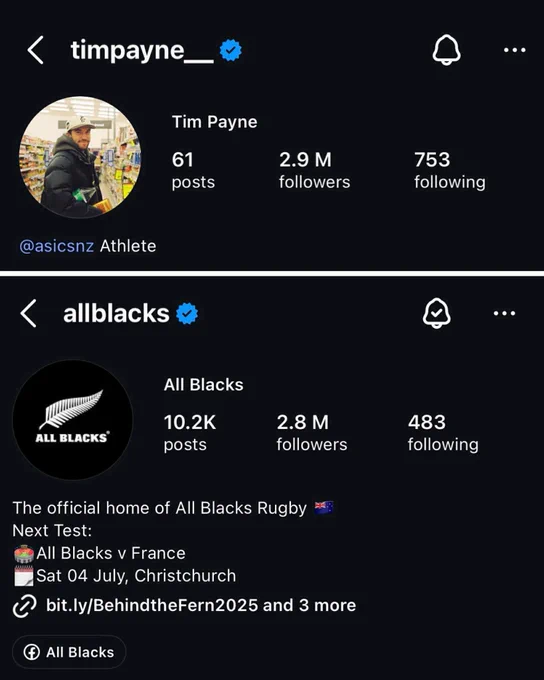Open more options for timpayne__ profile
This screenshot has height=680, width=544.
[515, 50]
